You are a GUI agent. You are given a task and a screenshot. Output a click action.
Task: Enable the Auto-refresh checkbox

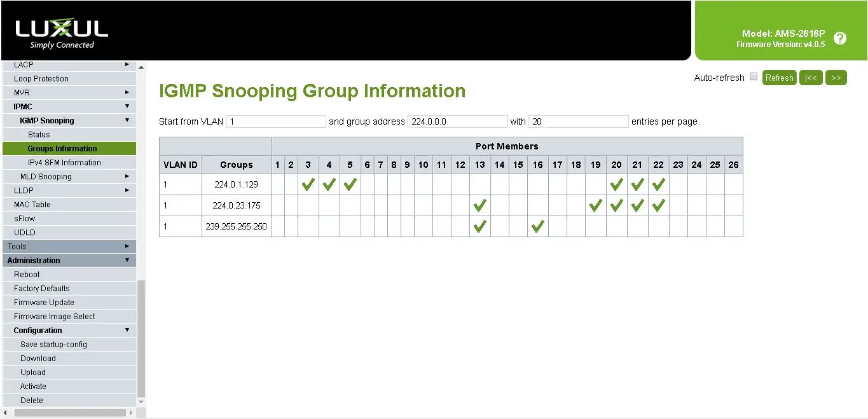coord(754,77)
